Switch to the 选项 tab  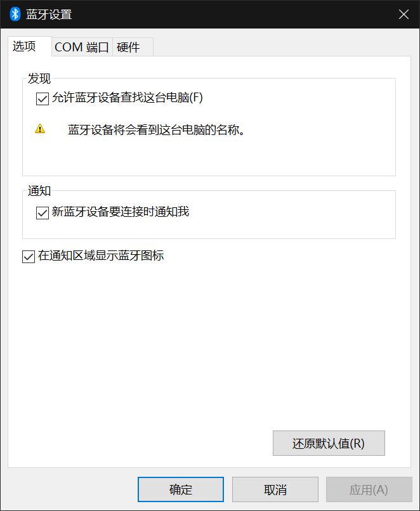(25, 47)
